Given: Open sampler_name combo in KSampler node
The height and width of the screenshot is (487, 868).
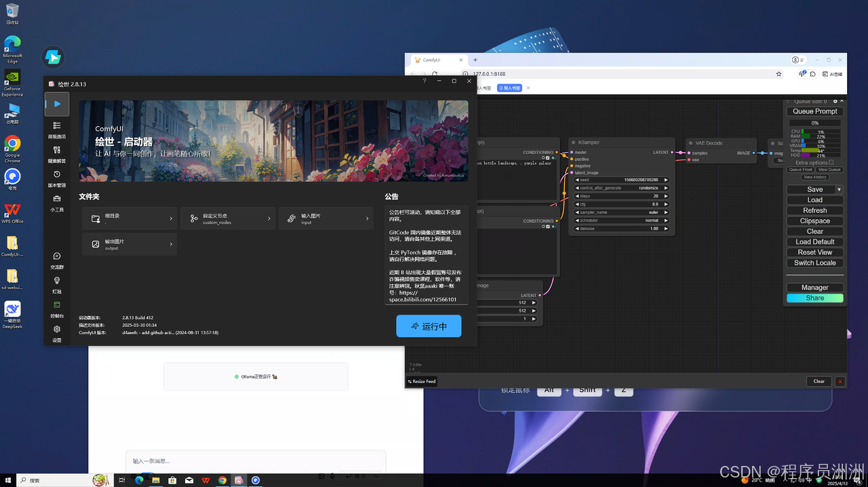Looking at the screenshot, I should [622, 212].
